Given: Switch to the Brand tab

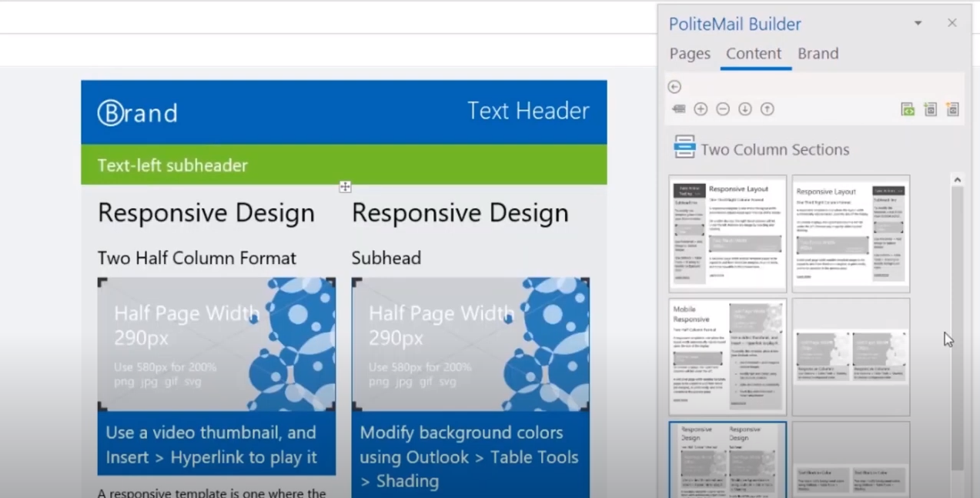Looking at the screenshot, I should (818, 54).
